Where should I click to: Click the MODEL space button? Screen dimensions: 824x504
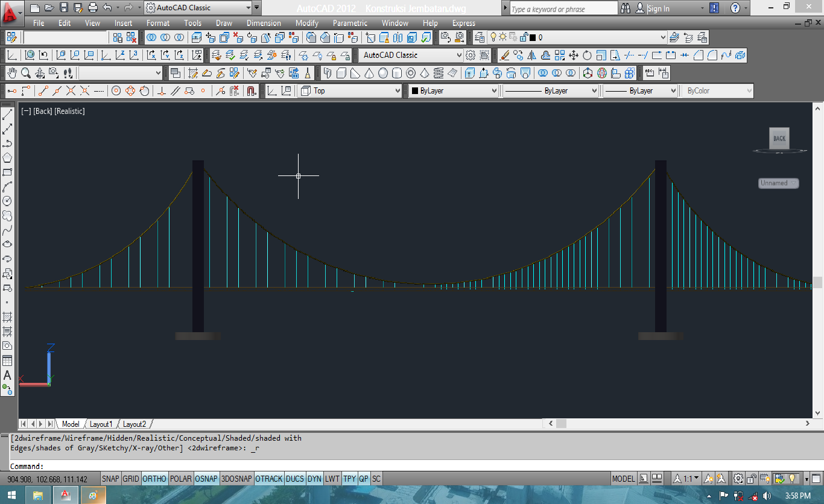623,479
